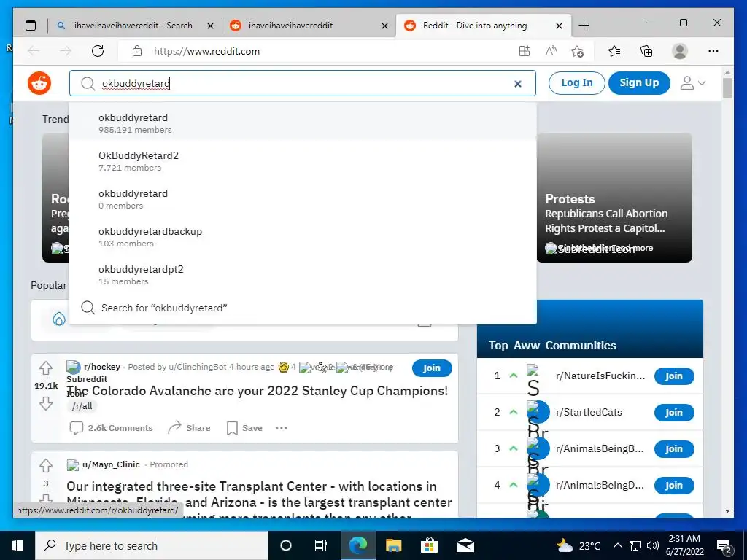Image resolution: width=747 pixels, height=560 pixels.
Task: Join r/AnimalsBeingB... community
Action: [x=673, y=449]
